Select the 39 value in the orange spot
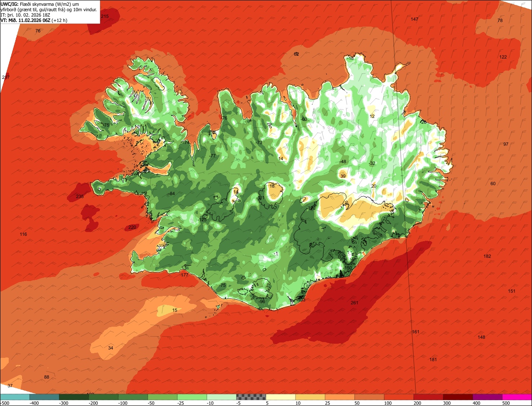This screenshot has height=406, width=532. pos(343,176)
